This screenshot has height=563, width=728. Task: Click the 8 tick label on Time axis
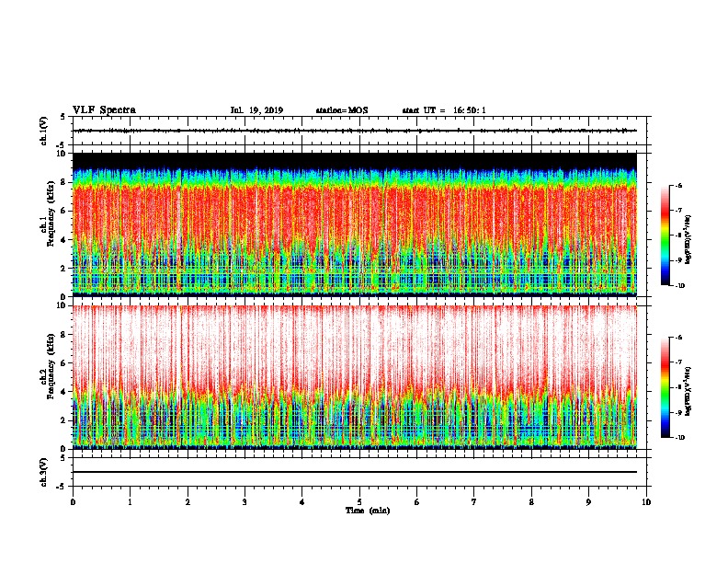[x=531, y=501]
